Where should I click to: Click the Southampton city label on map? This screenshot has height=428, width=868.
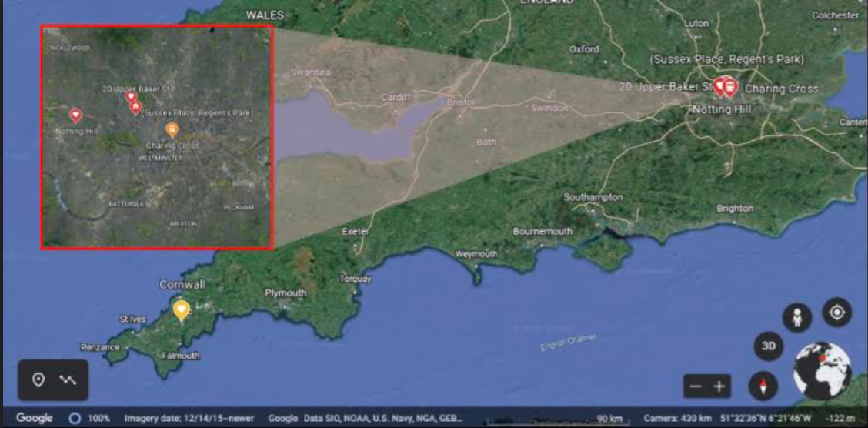click(593, 198)
